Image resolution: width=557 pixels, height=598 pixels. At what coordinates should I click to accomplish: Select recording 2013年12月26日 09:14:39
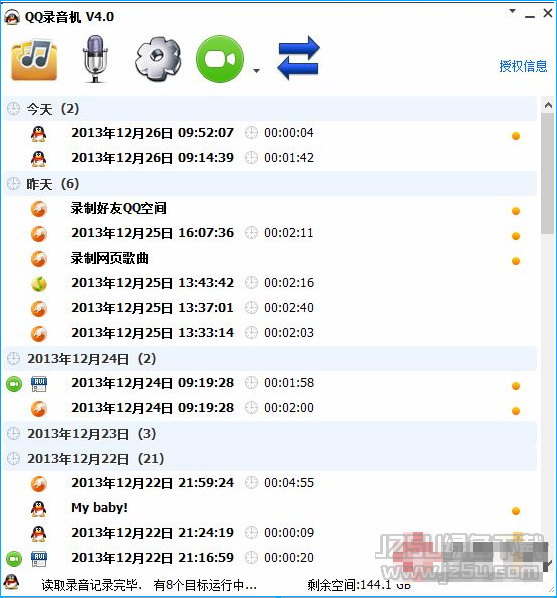coord(270,158)
